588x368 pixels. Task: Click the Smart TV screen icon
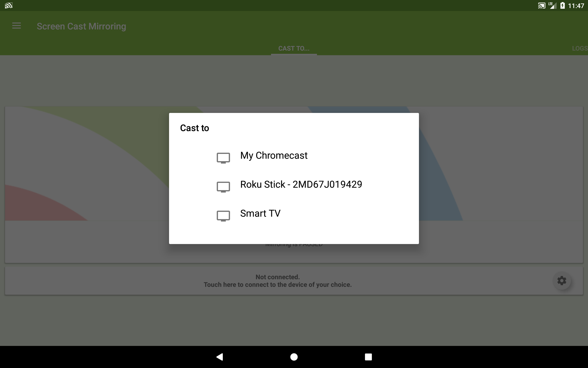coord(223,216)
